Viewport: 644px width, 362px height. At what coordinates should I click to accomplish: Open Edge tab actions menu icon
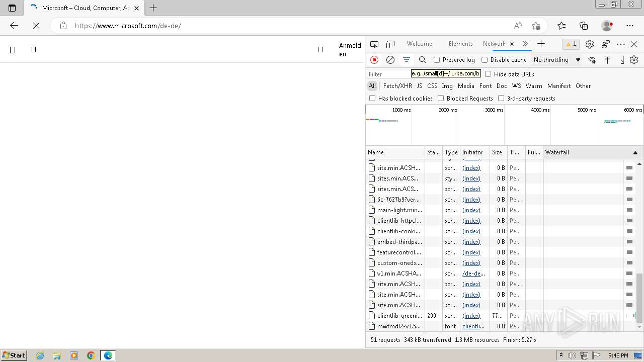coord(12,8)
